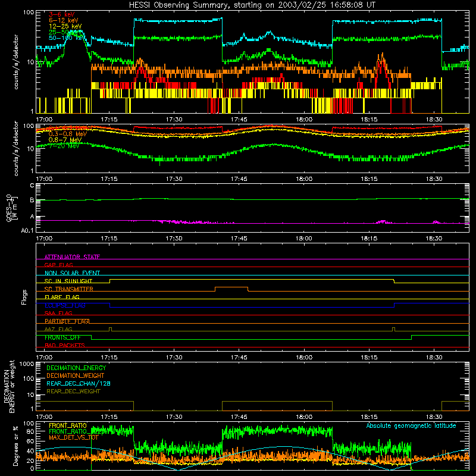Select the SAA_FLAG label

click(x=58, y=313)
